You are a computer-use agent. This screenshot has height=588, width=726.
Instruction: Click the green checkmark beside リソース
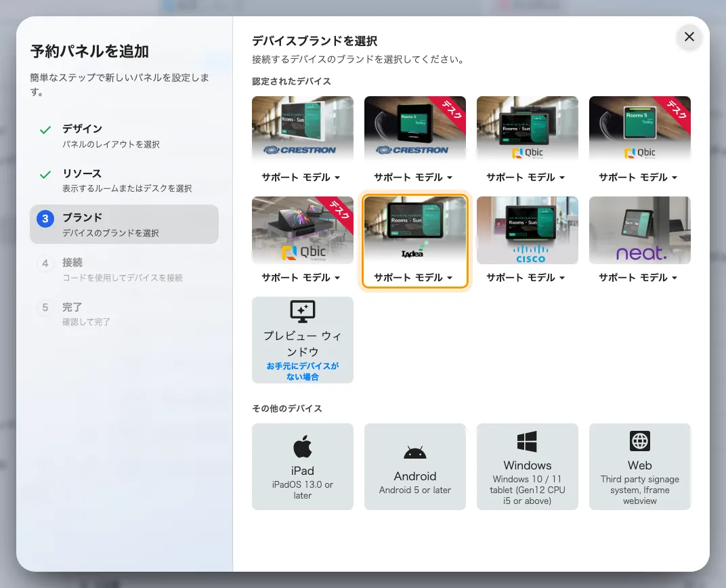point(45,175)
